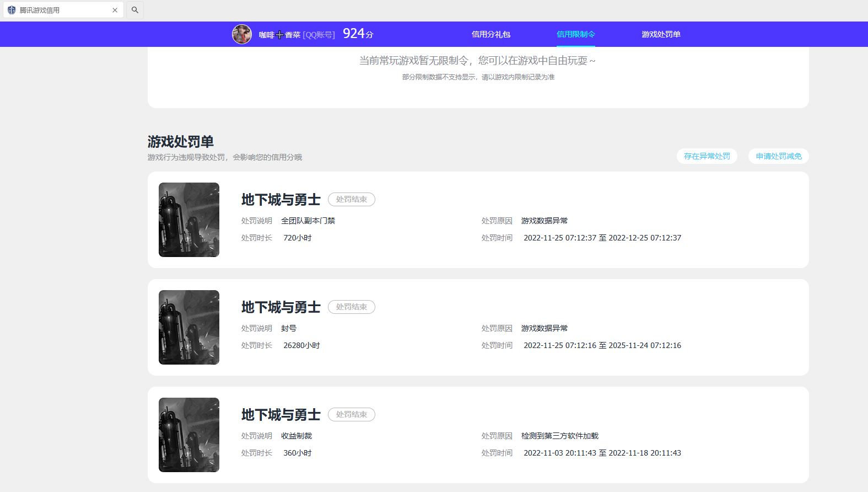Click the period ending 2025-11-24 07:12:16
This screenshot has width=868, height=492.
point(602,345)
